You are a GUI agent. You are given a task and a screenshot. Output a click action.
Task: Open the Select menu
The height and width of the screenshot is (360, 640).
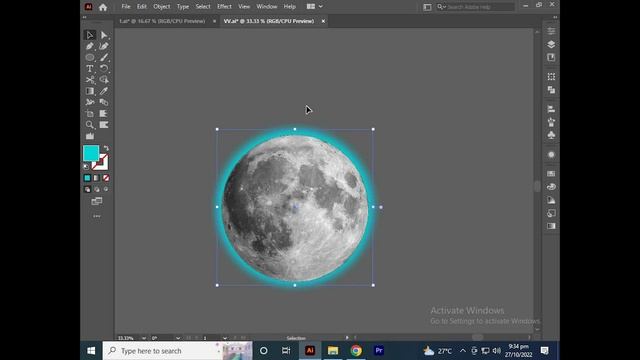coord(203,7)
